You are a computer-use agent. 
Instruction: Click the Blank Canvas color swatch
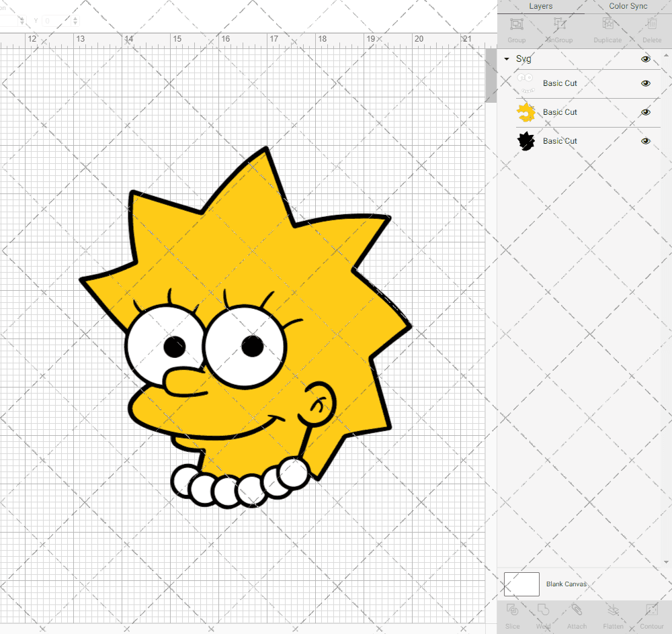pyautogui.click(x=521, y=584)
